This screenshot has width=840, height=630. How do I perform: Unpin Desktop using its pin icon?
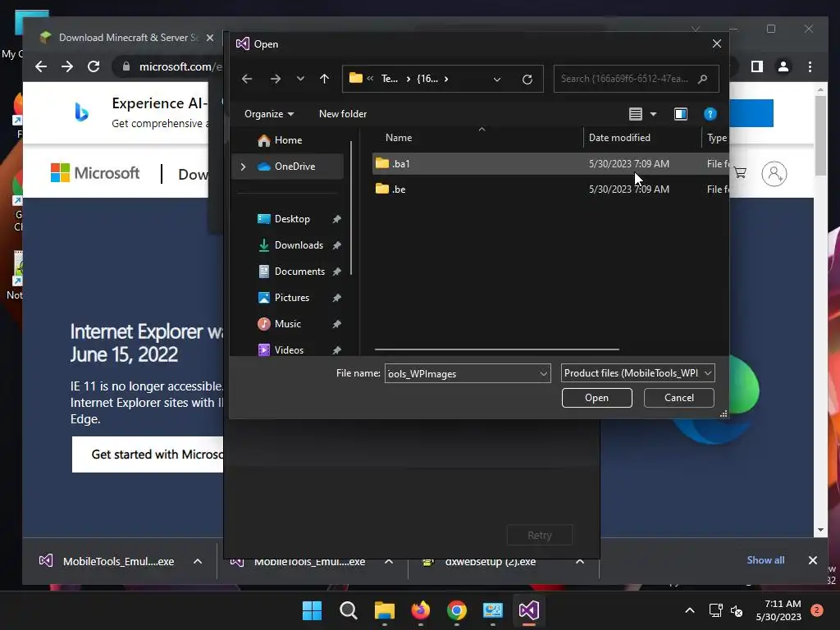pos(336,219)
